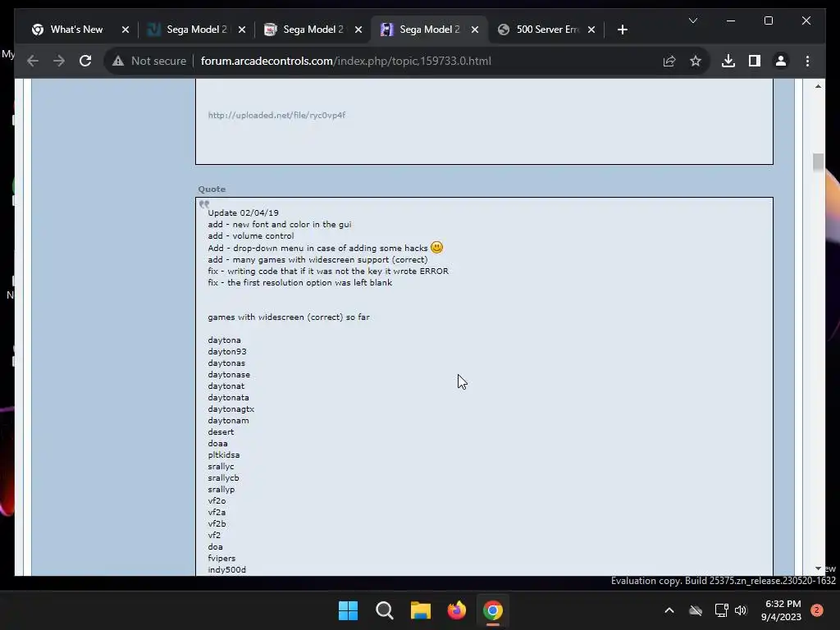Go forward to the next page
The image size is (840, 630).
pos(59,61)
